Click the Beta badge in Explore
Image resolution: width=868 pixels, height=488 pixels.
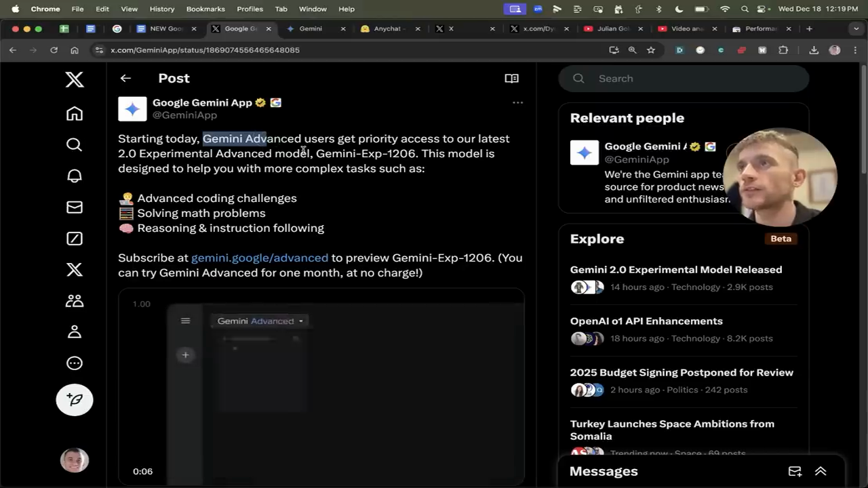781,239
